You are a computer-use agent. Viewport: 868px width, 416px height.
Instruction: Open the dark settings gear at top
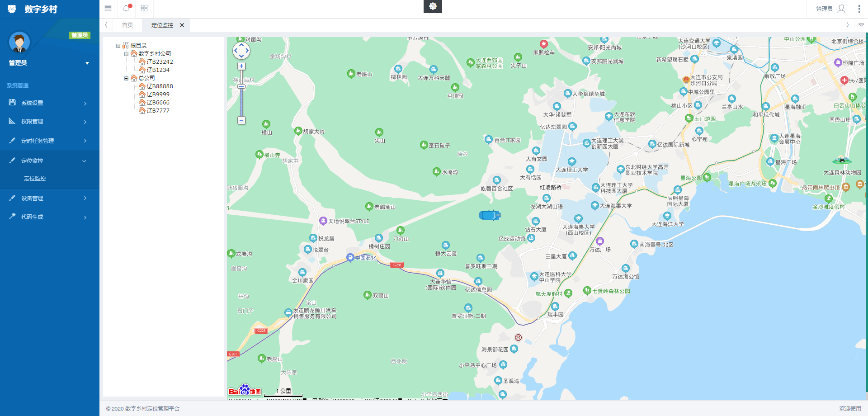click(433, 6)
